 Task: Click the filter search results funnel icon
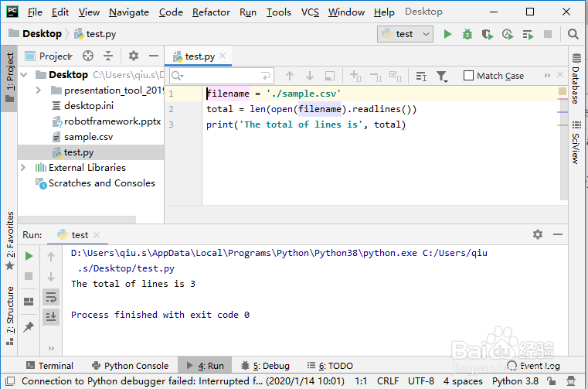[x=442, y=77]
